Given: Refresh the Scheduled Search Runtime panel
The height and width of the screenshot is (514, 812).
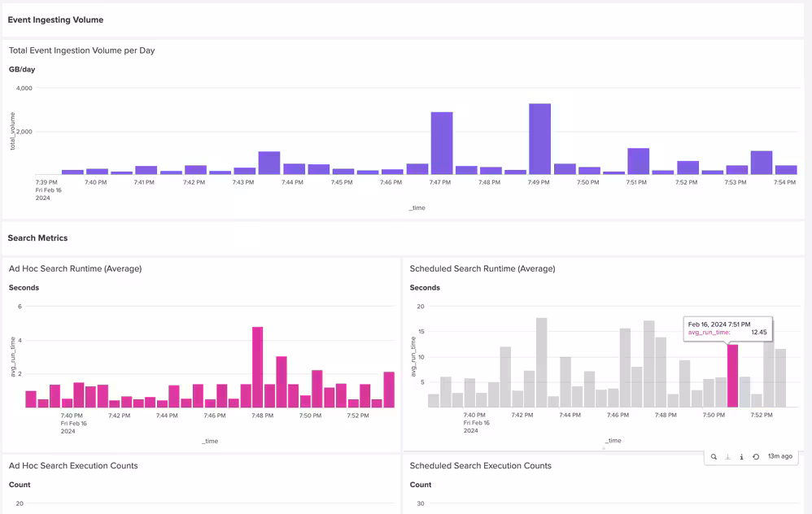Looking at the screenshot, I should (x=756, y=457).
